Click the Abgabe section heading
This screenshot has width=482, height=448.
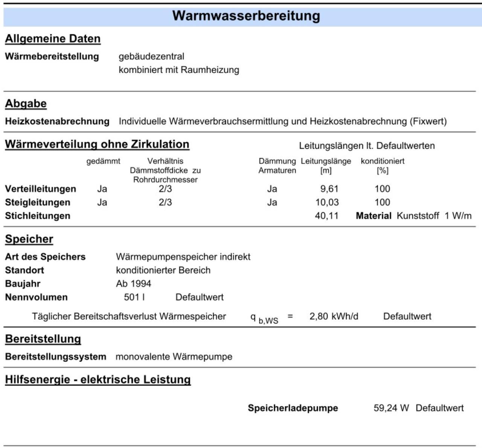click(x=26, y=104)
